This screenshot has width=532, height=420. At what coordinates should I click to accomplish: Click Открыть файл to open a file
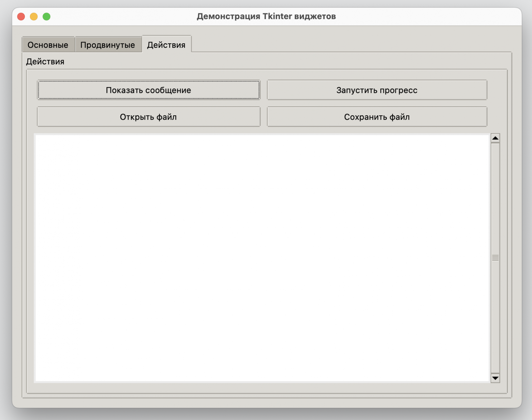pyautogui.click(x=148, y=117)
